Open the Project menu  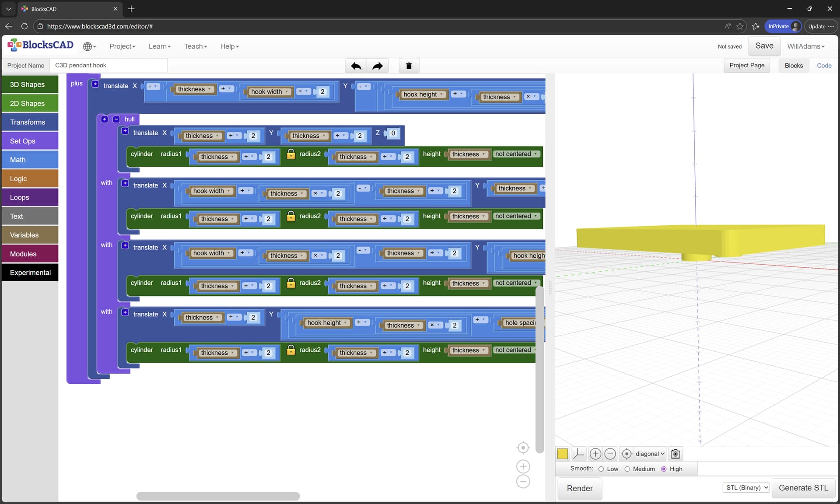[x=122, y=46]
